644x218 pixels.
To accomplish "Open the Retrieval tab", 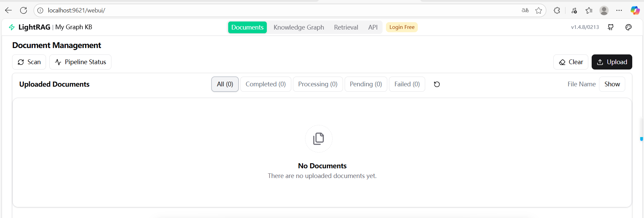I will click(346, 27).
